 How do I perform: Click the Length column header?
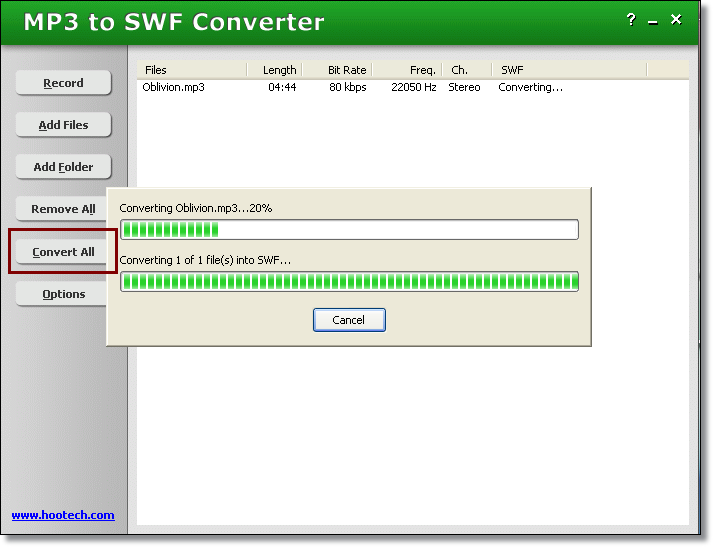point(279,70)
